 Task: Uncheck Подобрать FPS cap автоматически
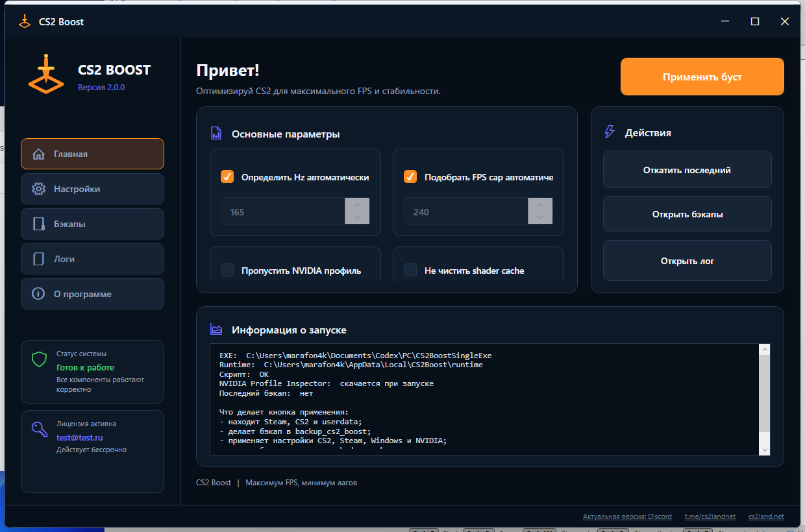(410, 176)
